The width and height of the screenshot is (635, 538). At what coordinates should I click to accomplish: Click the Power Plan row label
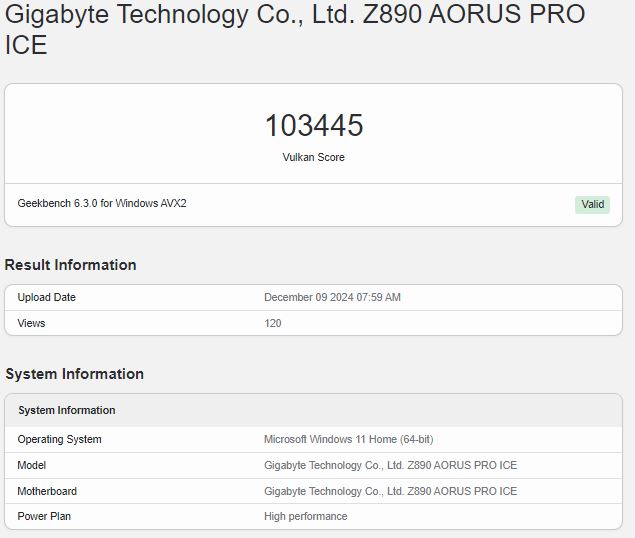[x=44, y=516]
